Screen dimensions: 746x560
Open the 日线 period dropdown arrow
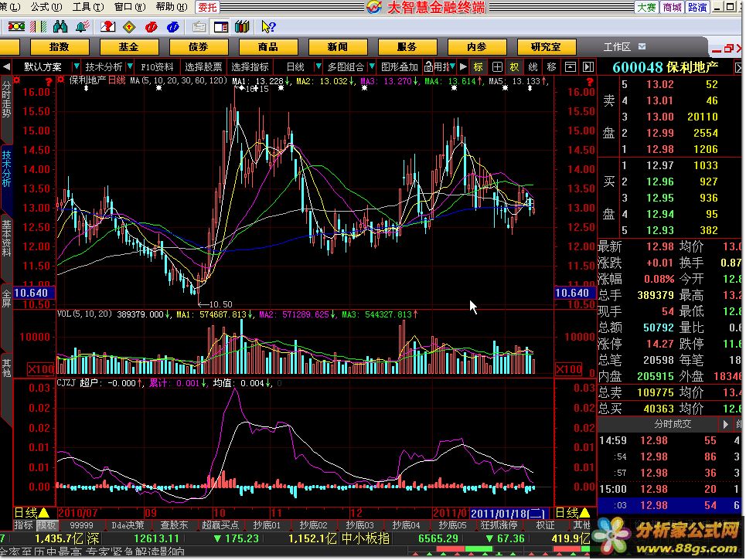click(318, 66)
